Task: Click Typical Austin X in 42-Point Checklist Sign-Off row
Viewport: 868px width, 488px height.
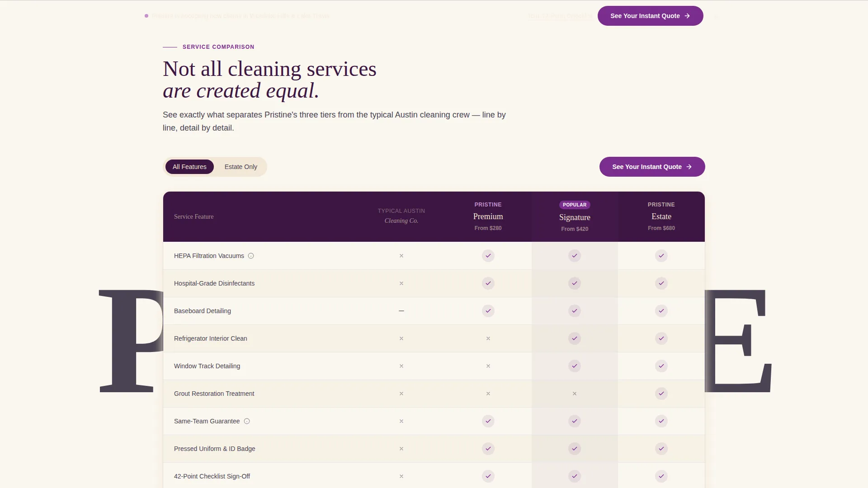Action: (x=401, y=476)
